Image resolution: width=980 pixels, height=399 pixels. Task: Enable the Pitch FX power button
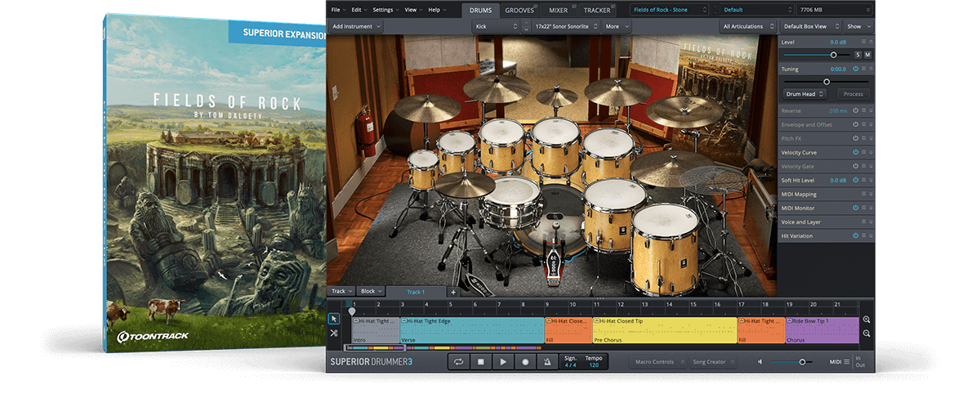855,138
